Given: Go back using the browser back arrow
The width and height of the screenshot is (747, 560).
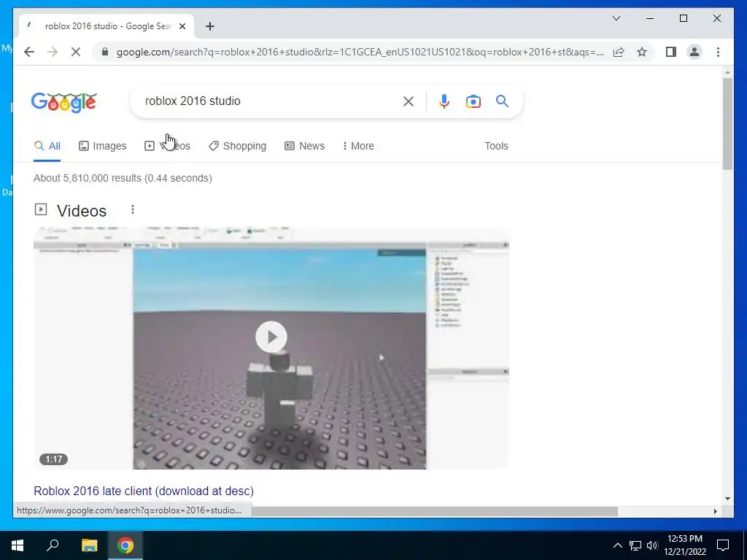Looking at the screenshot, I should 29,52.
